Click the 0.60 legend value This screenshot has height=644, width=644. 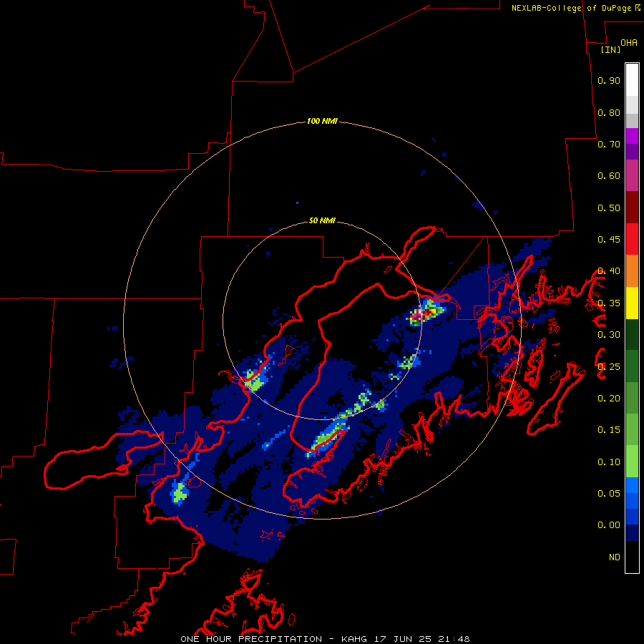609,176
